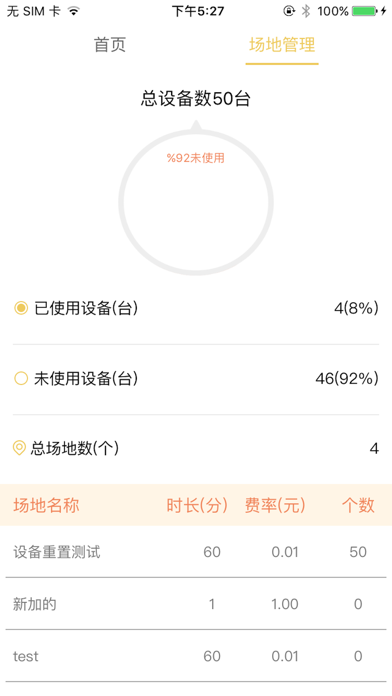Screen dimensions: 392x696
Task: Tap the circular device usage chart
Action: [x=196, y=202]
